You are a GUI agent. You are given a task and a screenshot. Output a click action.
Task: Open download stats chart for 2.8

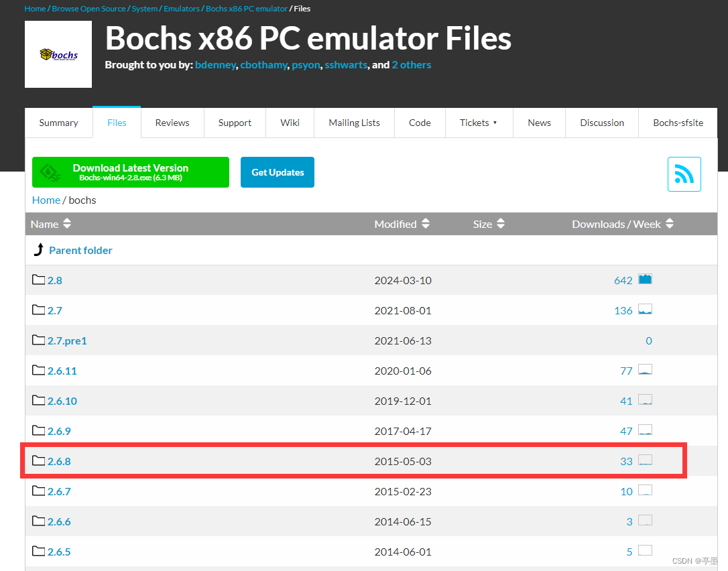pos(645,279)
